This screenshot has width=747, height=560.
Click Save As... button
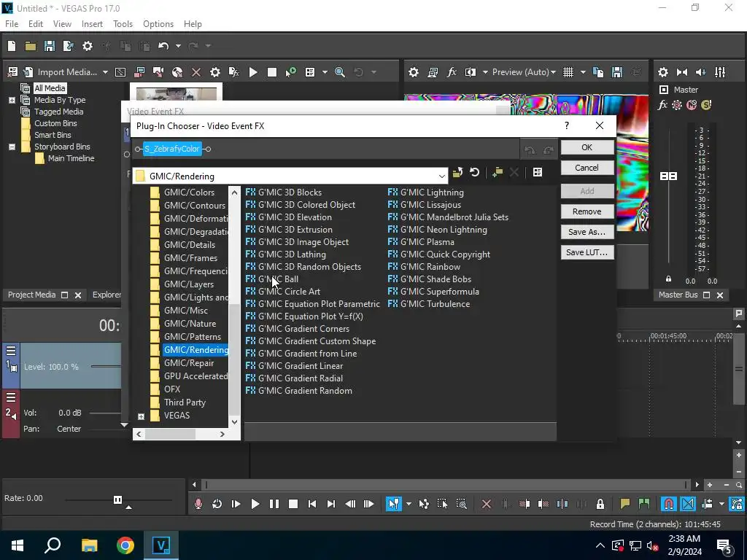[x=587, y=232]
